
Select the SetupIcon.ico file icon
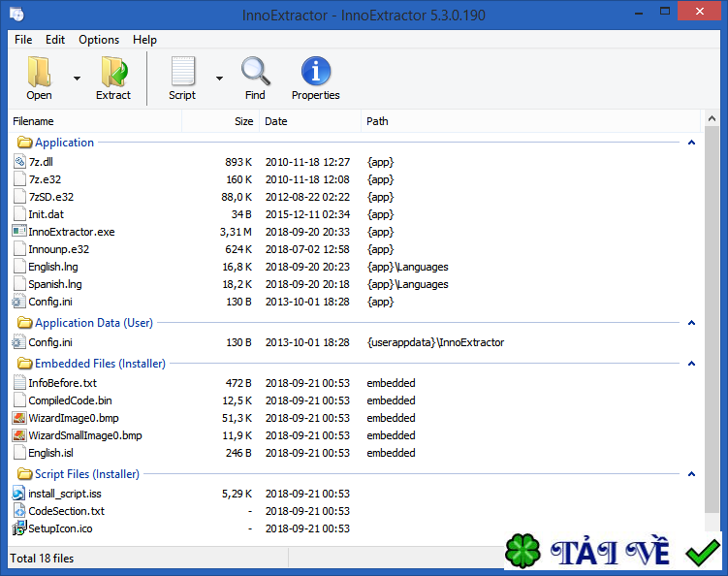19,528
